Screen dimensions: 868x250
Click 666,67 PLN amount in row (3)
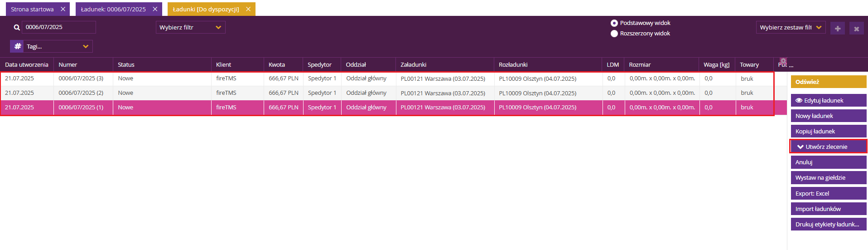[x=284, y=78]
